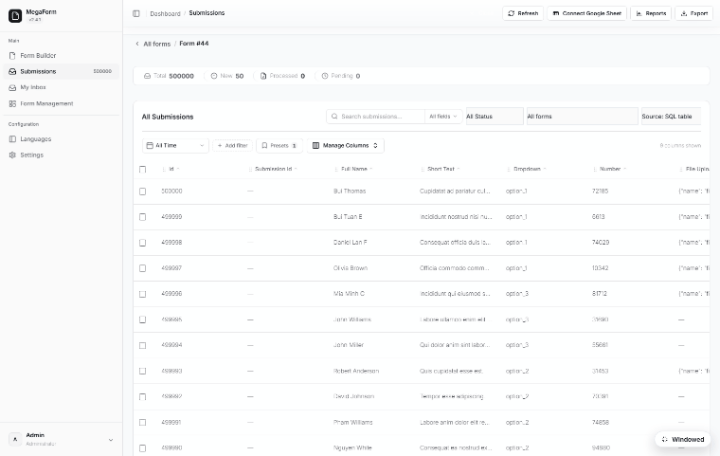Focus the Search submissions input

pos(375,117)
